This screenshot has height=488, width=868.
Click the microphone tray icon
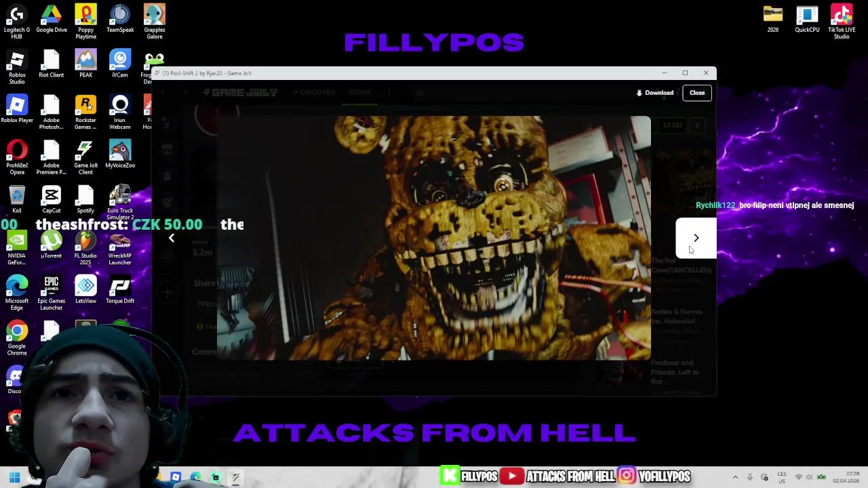[750, 477]
